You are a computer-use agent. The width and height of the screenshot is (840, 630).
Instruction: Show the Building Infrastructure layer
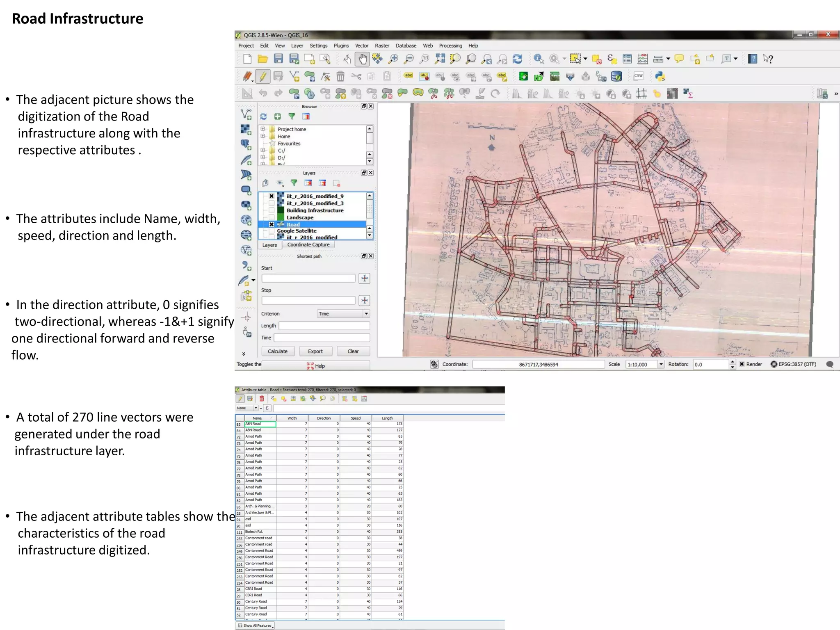click(272, 210)
